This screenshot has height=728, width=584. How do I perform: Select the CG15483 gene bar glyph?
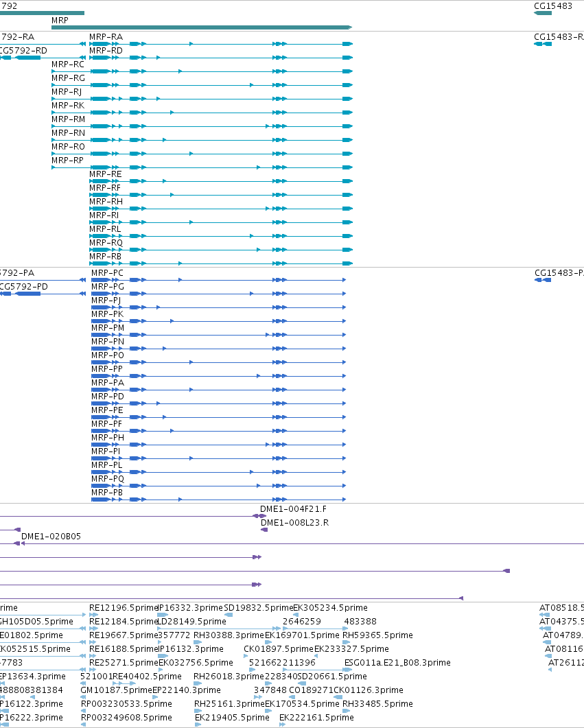[543, 13]
